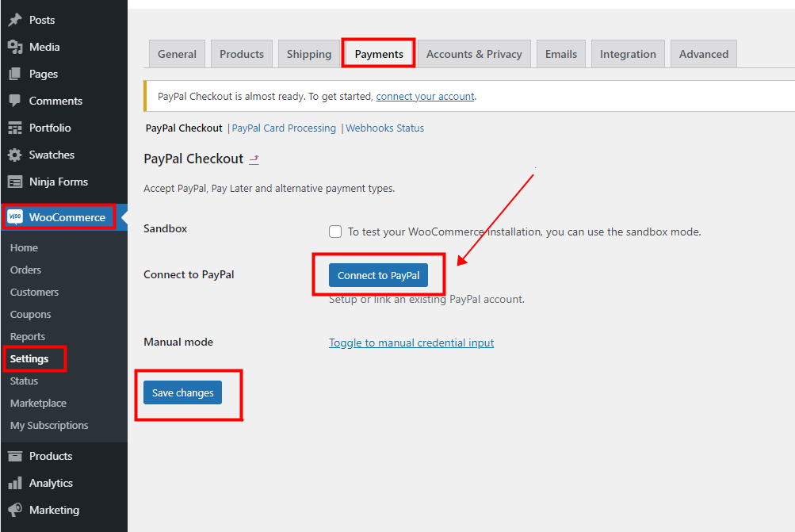Image resolution: width=795 pixels, height=532 pixels.
Task: Click the Portfolio grid icon
Action: [x=15, y=128]
